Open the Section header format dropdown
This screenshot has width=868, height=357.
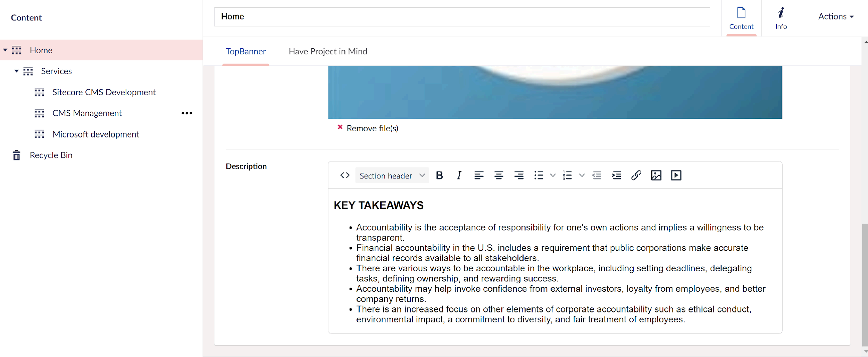[x=392, y=175]
